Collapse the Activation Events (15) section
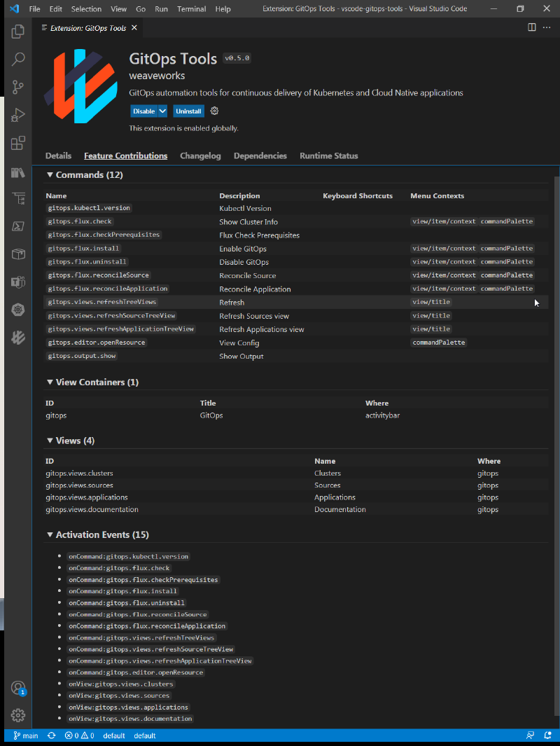This screenshot has width=560, height=746. [50, 535]
